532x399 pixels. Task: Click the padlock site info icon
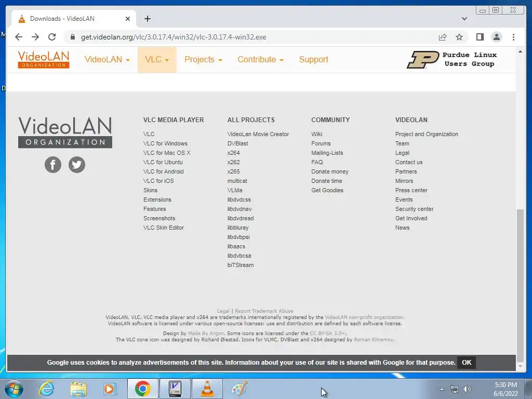tap(73, 37)
